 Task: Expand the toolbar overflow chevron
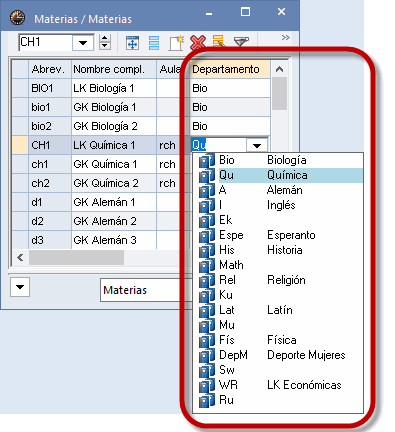285,37
